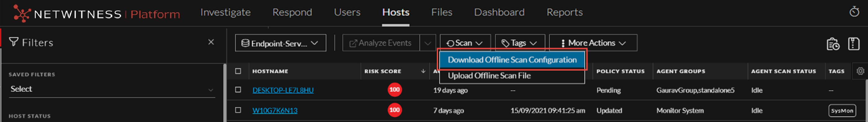Click the Filters funnel icon

point(13,42)
